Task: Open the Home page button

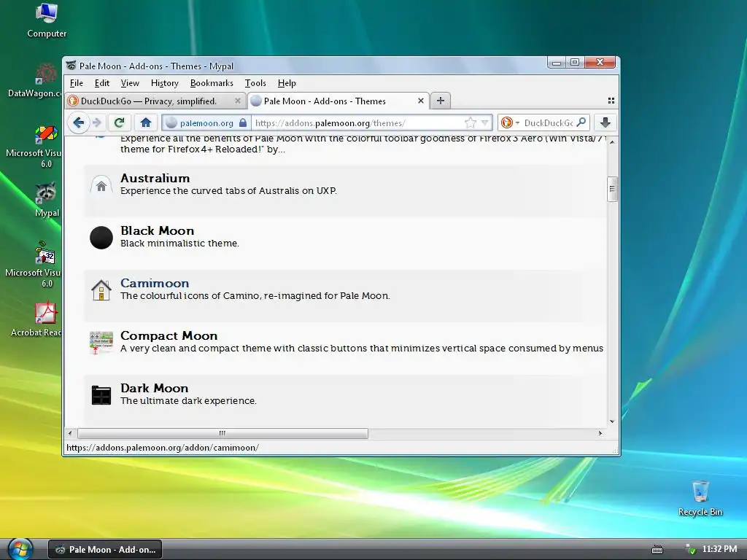Action: (146, 122)
